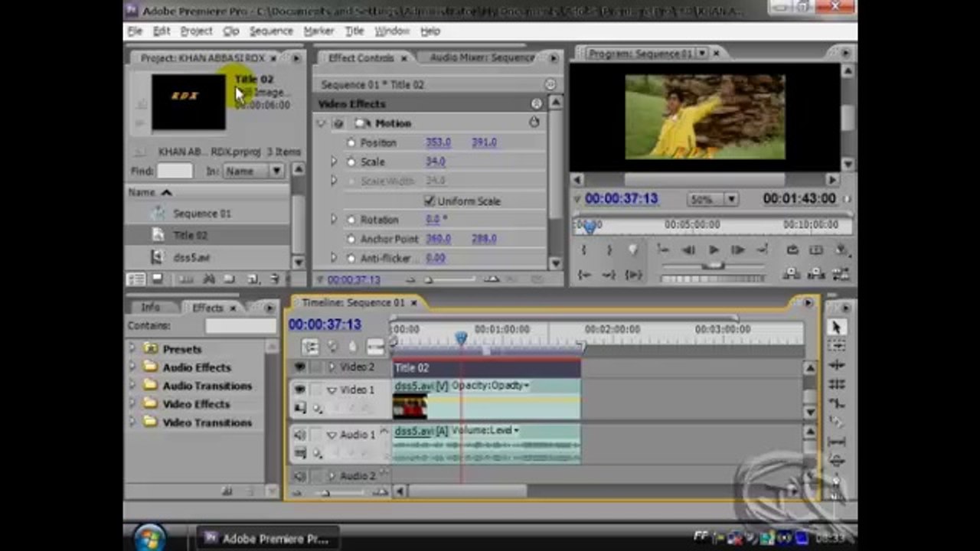980x551 pixels.
Task: Open the Title menu
Action: pyautogui.click(x=354, y=31)
